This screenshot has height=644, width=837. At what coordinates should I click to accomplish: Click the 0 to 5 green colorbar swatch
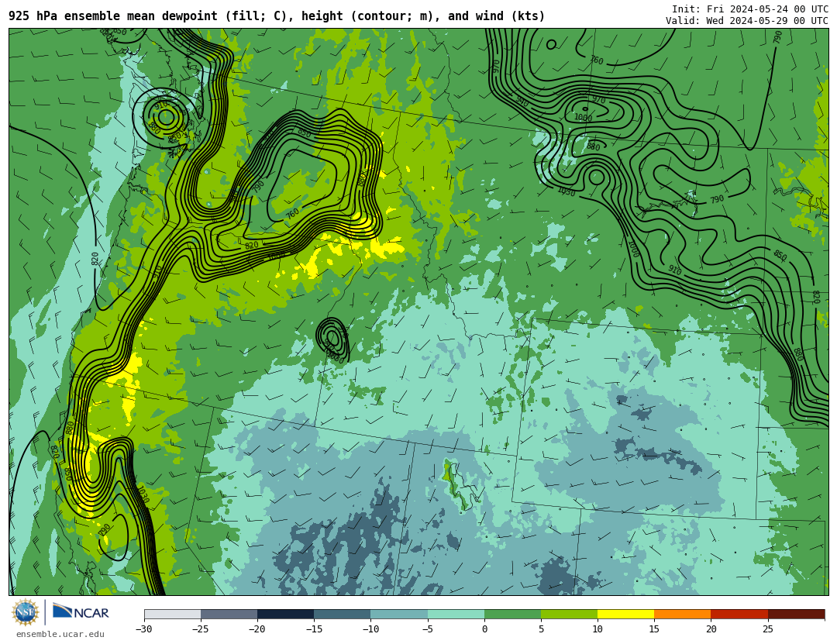512,614
